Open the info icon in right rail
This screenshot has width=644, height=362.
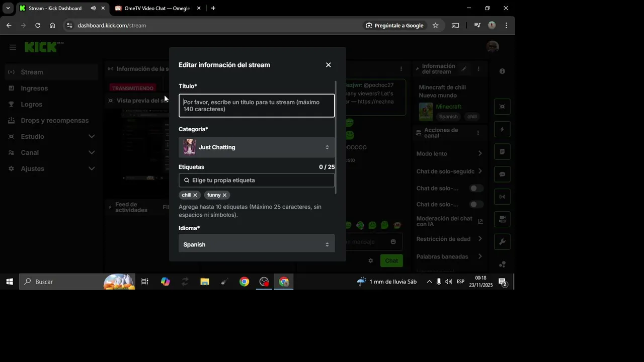502,71
